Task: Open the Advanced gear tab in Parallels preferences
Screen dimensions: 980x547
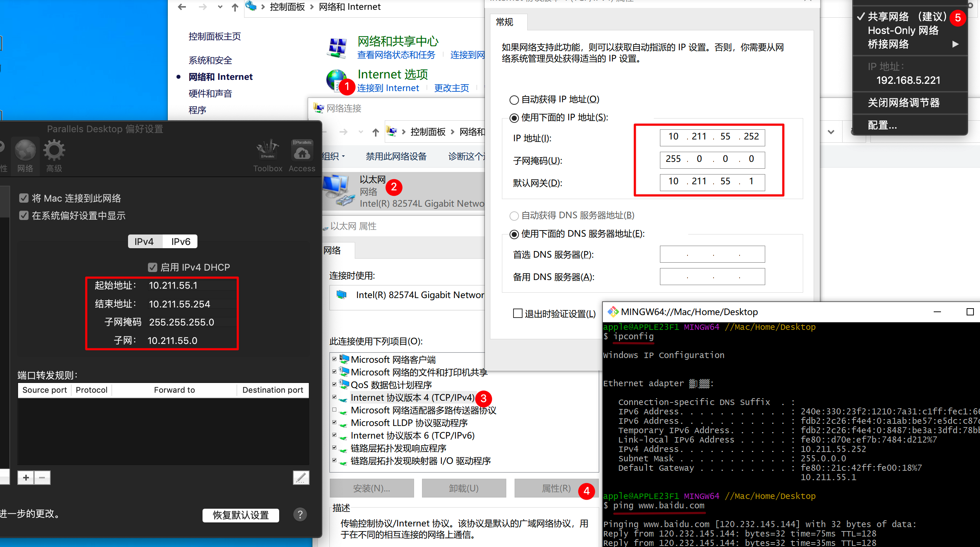Action: coord(54,156)
